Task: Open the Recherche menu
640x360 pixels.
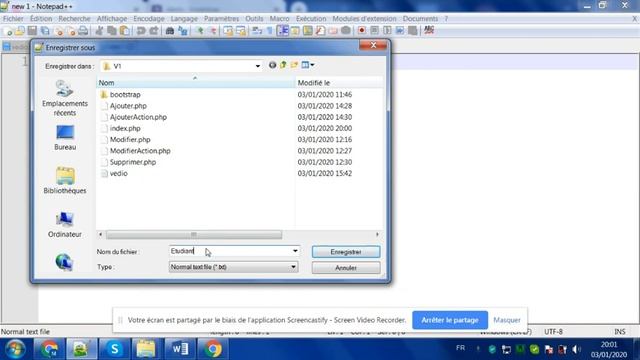Action: coord(74,19)
